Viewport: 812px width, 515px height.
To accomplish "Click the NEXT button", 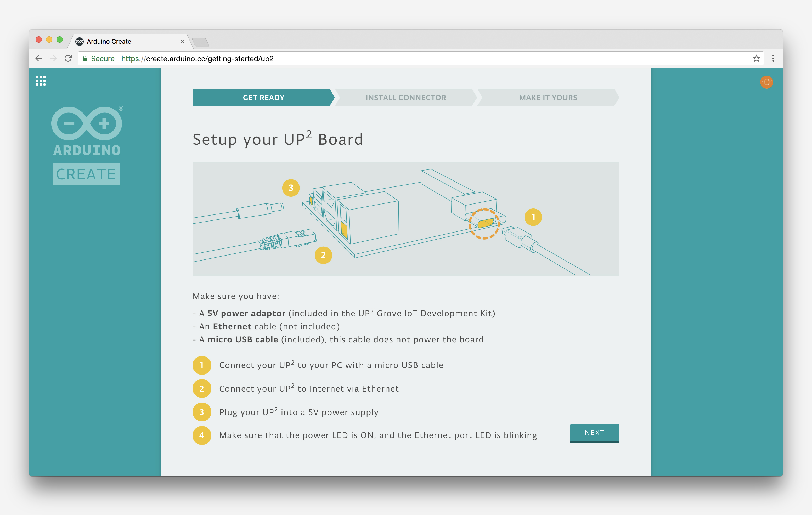I will (x=595, y=433).
